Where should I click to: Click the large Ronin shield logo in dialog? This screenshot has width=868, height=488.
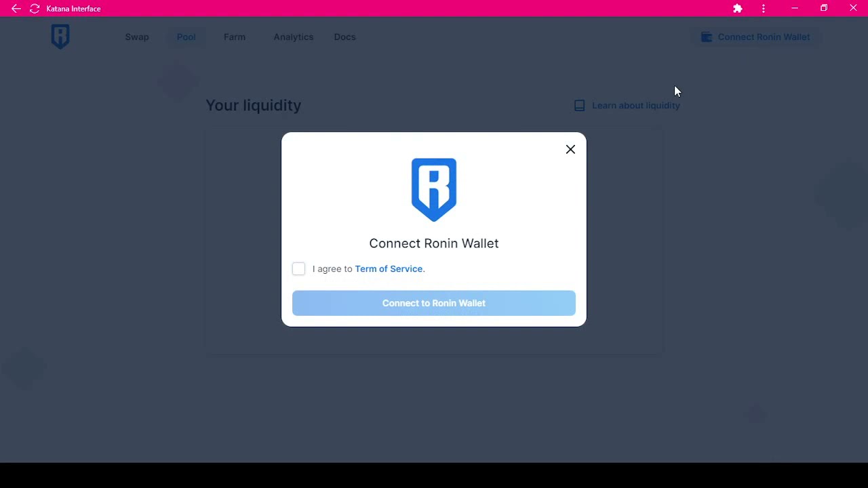click(434, 190)
